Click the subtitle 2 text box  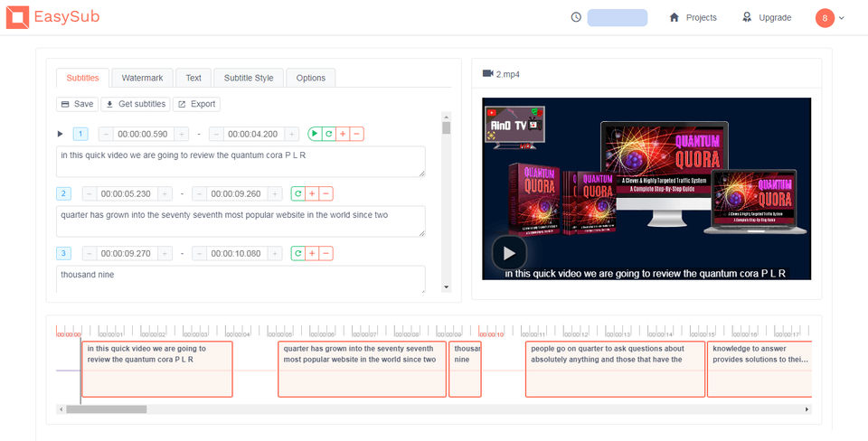[241, 221]
